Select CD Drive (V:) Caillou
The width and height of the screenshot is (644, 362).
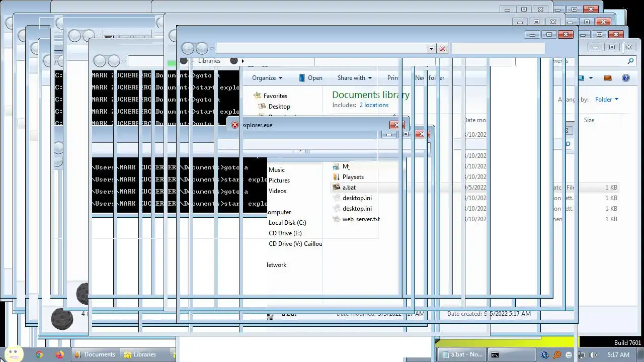(x=295, y=244)
